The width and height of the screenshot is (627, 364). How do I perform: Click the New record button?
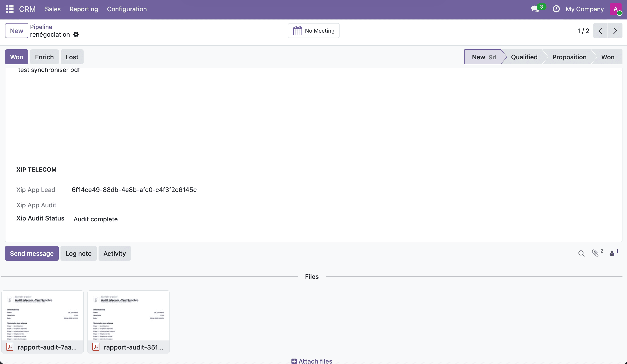[16, 31]
